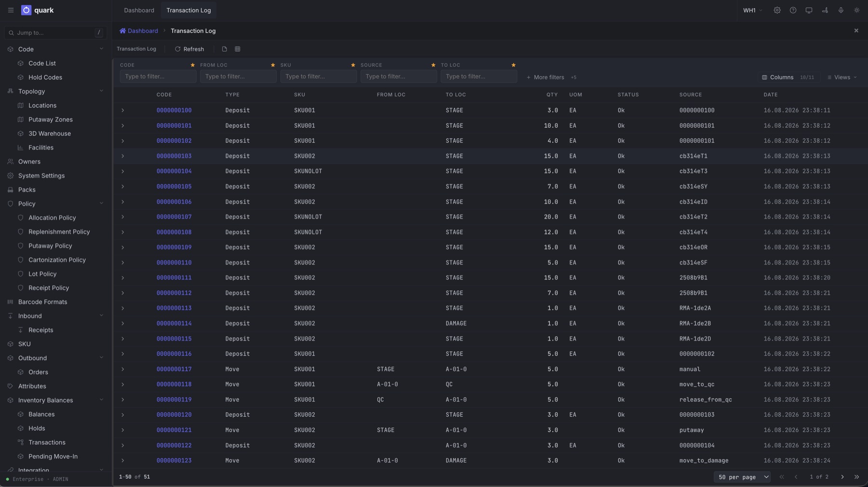The width and height of the screenshot is (868, 487).
Task: Click the SKU filter input field
Action: 318,76
